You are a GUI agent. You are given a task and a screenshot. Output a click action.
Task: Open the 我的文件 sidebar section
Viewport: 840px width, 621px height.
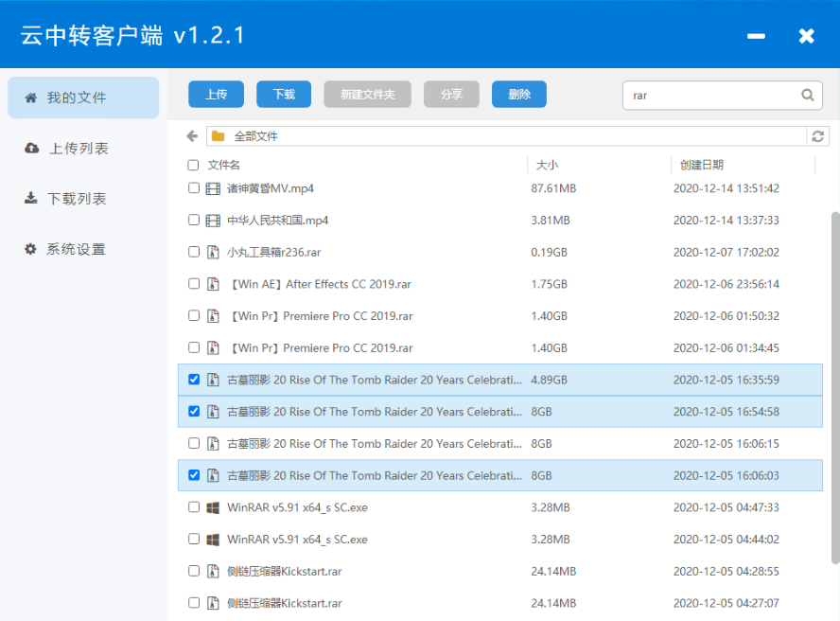[83, 98]
